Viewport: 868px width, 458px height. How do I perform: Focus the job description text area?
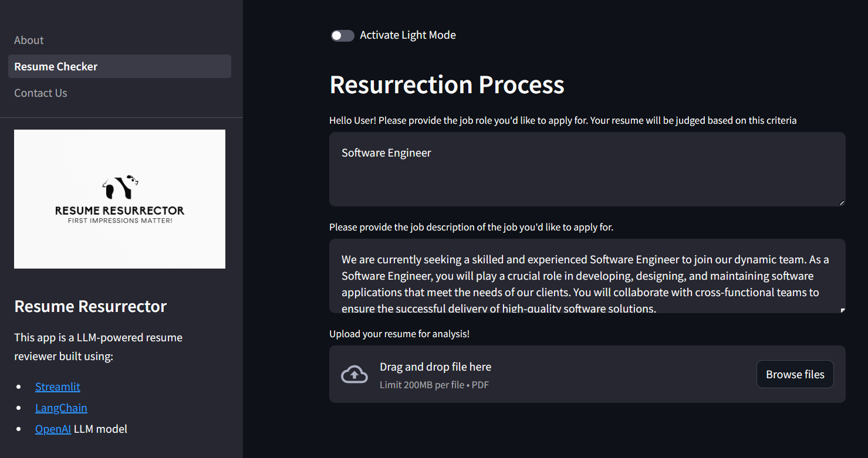tap(587, 276)
